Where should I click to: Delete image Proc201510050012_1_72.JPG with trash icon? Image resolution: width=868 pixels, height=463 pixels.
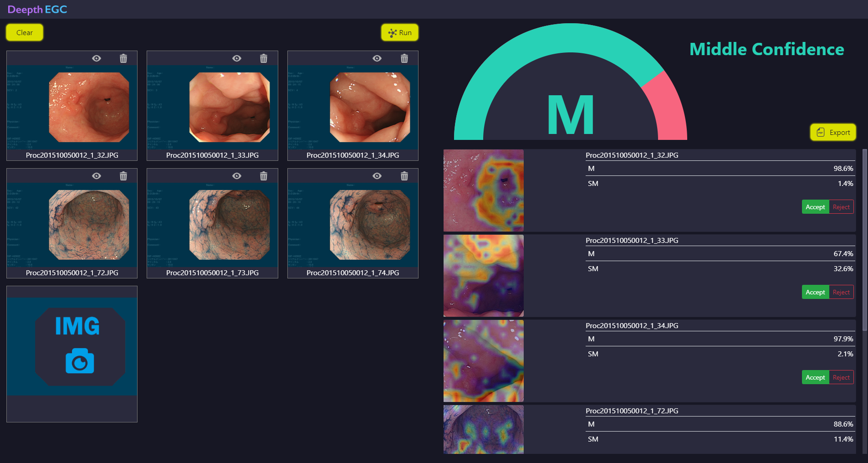pyautogui.click(x=123, y=176)
